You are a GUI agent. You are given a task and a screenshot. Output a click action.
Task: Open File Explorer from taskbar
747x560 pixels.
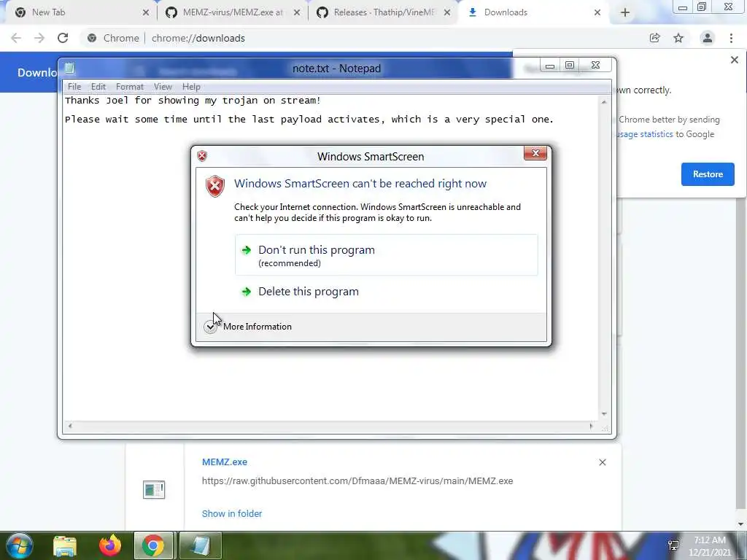coord(65,545)
